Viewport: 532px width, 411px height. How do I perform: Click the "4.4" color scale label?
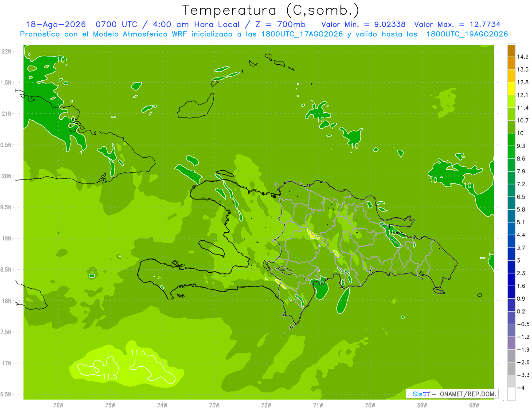pos(521,235)
